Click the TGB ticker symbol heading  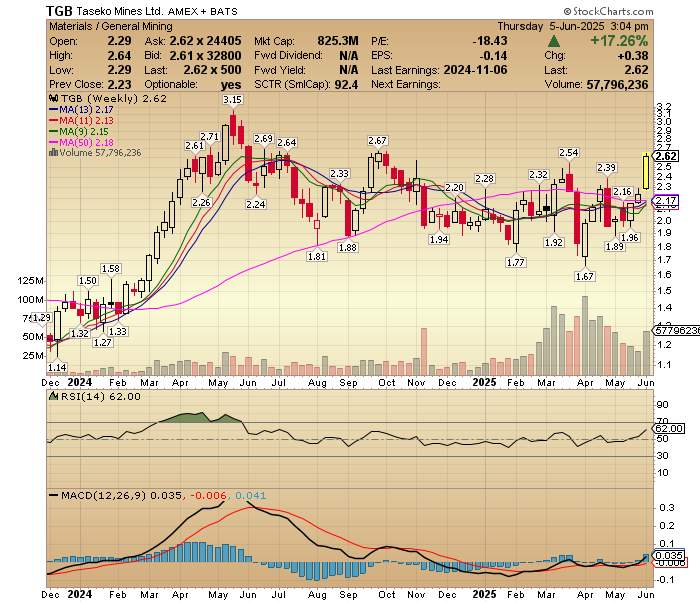pos(59,11)
